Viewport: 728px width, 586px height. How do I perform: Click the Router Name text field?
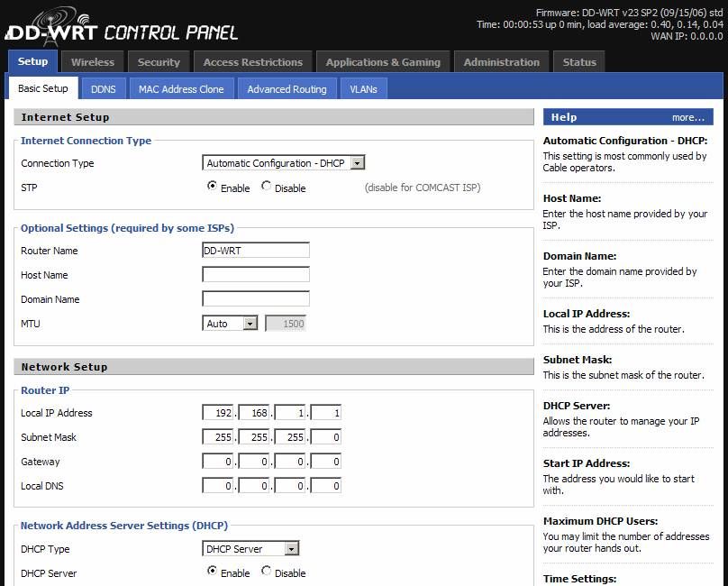click(x=255, y=250)
